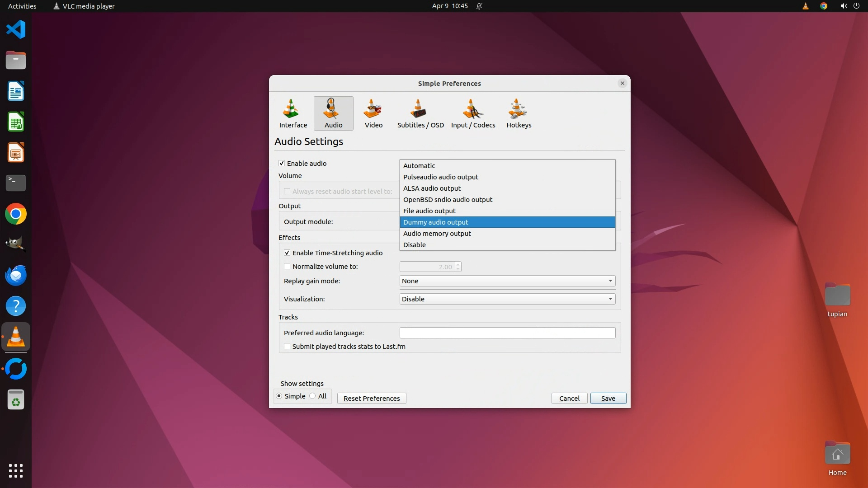Uncheck the Enable audio checkbox
The image size is (868, 488).
(282, 164)
